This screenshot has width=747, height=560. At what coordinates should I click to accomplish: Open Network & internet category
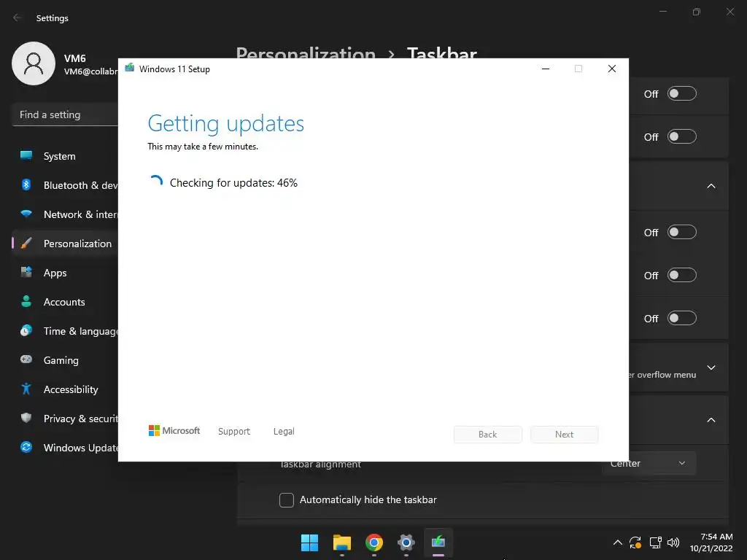(65, 214)
